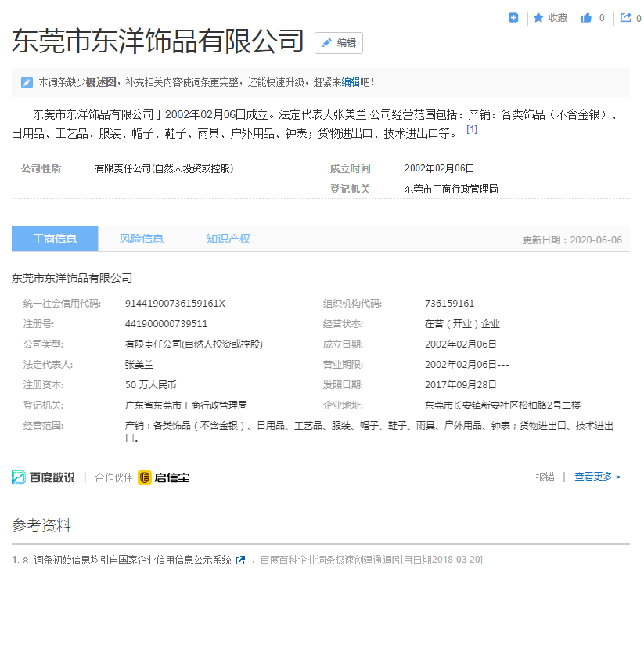This screenshot has width=644, height=645.
Task: Click the 东莞市东洋饰品有限公司 page title
Action: [x=158, y=41]
